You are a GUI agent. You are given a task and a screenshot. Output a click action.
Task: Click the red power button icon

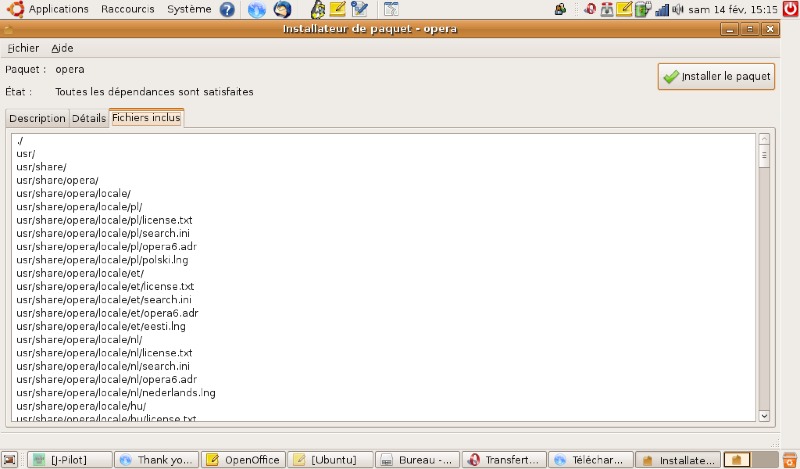[x=789, y=10]
